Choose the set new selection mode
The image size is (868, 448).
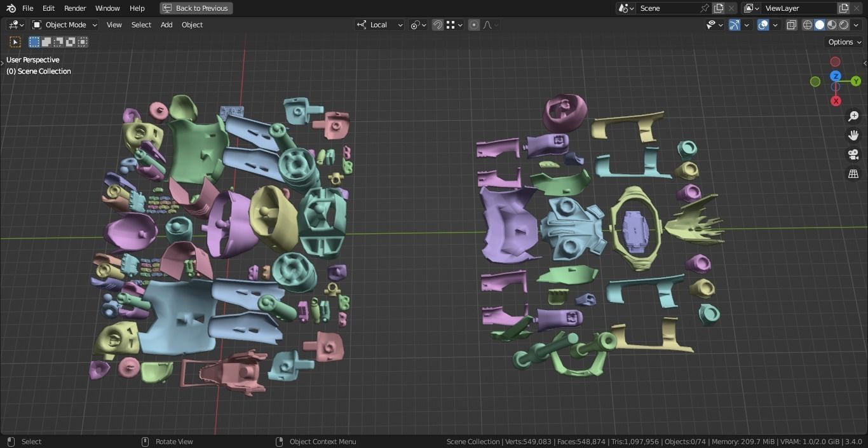[x=34, y=42]
